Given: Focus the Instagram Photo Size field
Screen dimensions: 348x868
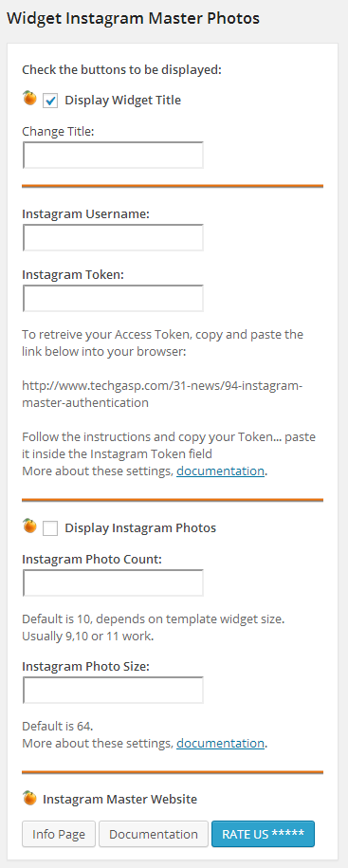Looking at the screenshot, I should [x=113, y=691].
